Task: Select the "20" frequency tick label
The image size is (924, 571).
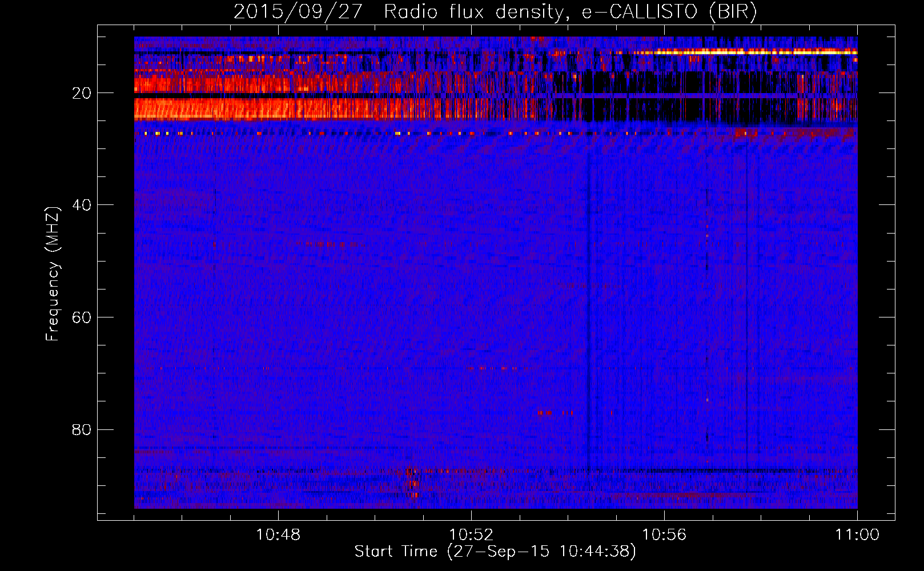Action: coord(82,93)
